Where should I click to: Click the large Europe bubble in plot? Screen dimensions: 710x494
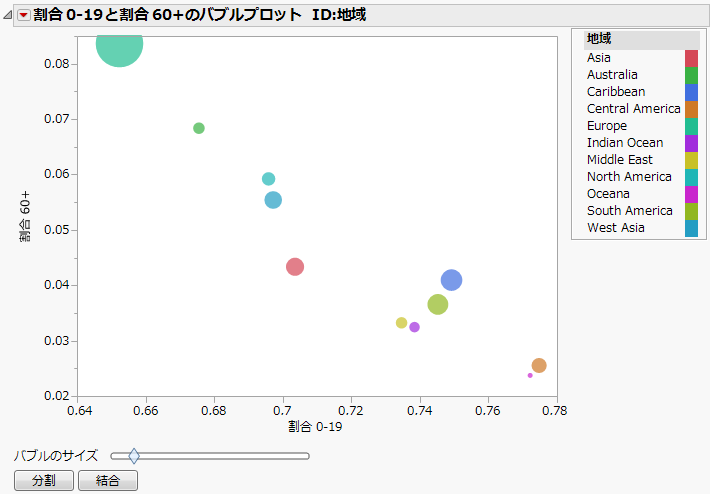[120, 46]
